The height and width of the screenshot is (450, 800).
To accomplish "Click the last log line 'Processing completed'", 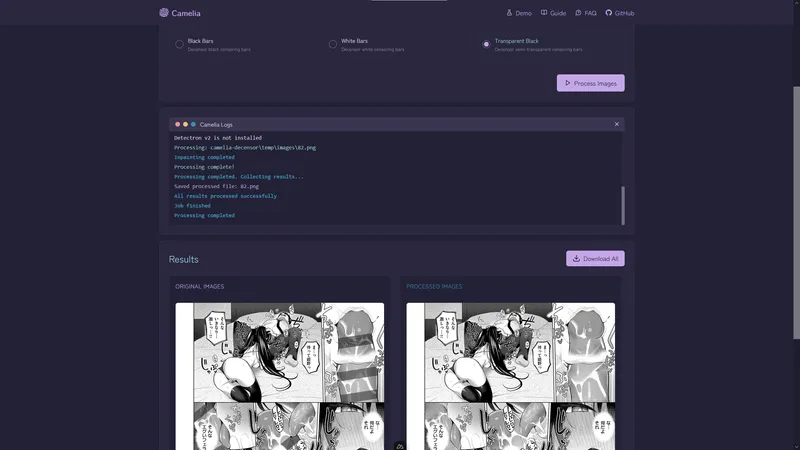I will coord(204,215).
